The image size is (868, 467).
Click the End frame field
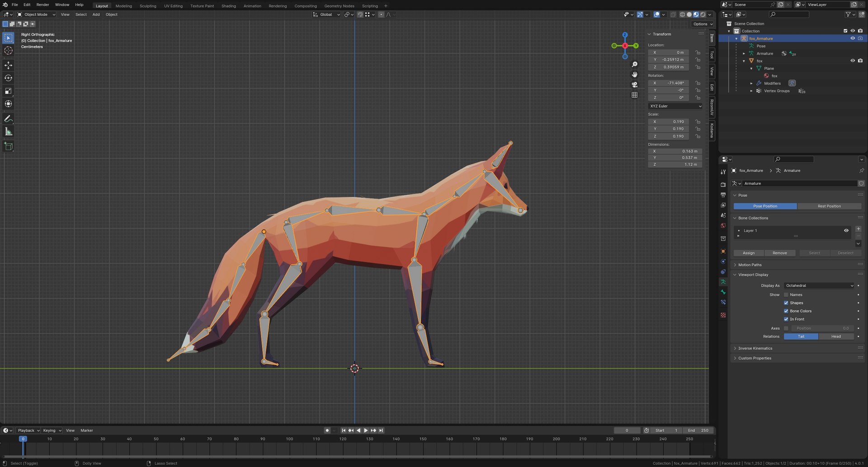point(698,430)
